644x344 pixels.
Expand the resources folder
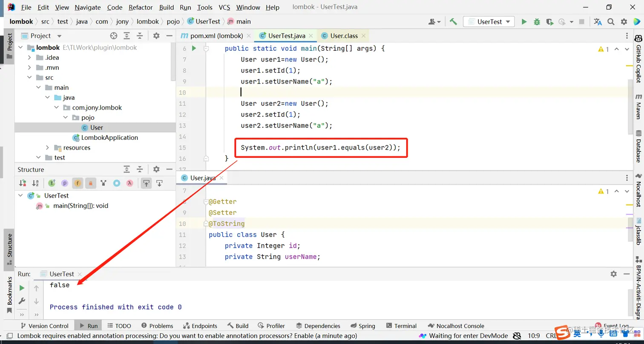coord(48,147)
